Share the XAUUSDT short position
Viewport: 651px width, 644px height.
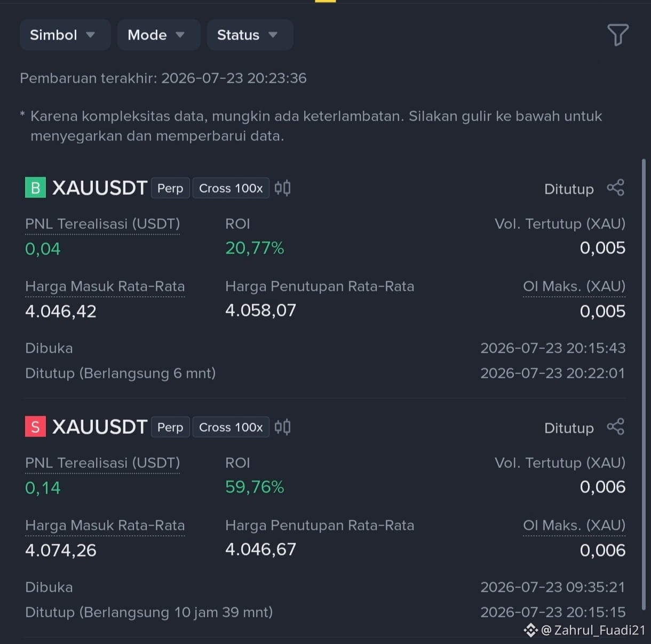point(615,427)
